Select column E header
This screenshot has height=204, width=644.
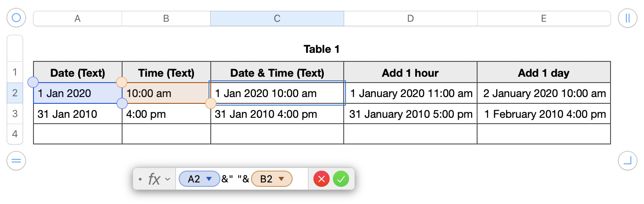pyautogui.click(x=544, y=19)
